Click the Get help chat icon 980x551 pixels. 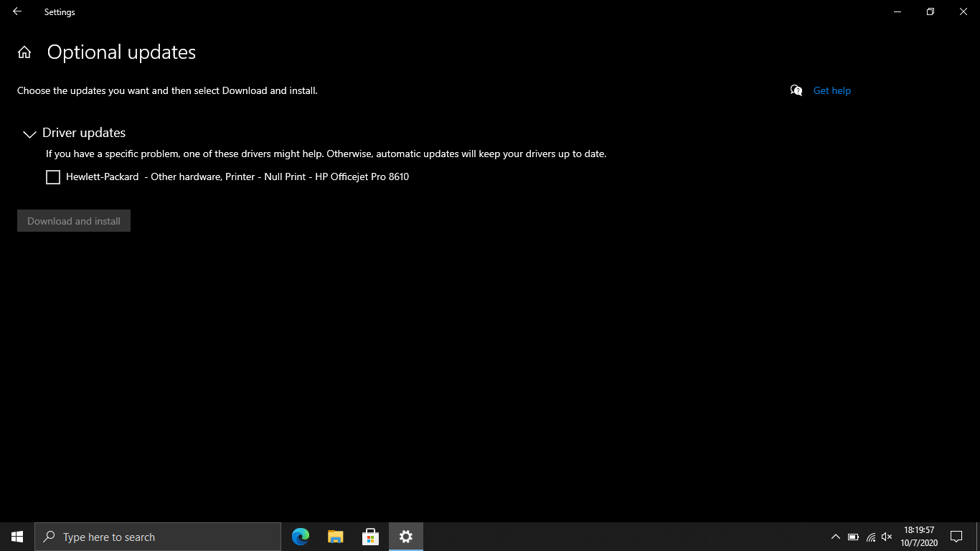point(796,90)
